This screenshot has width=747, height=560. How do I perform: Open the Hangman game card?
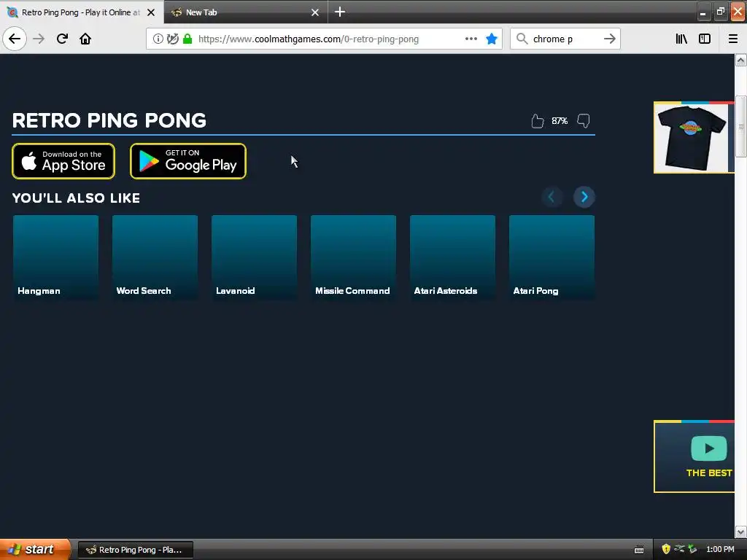click(55, 257)
